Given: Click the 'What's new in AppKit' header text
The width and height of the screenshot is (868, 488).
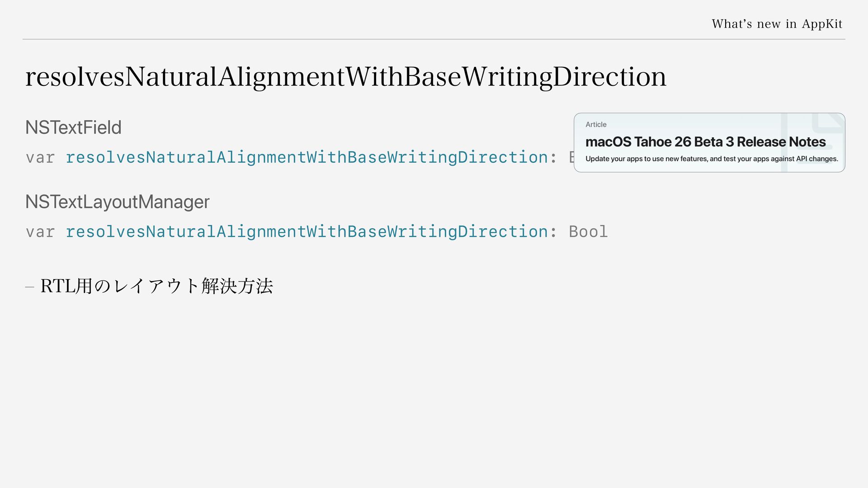Looking at the screenshot, I should pos(777,23).
